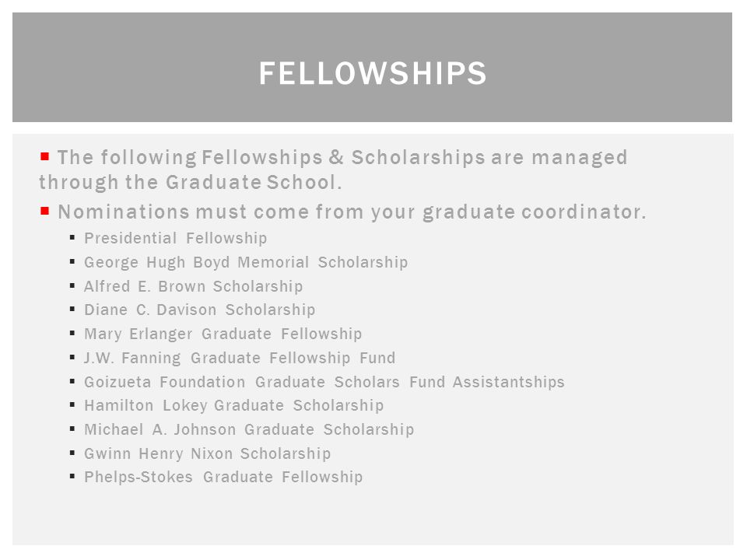The image size is (747, 560).
Task: Click the 'Nominations must come from' sentence
Action: point(352,212)
